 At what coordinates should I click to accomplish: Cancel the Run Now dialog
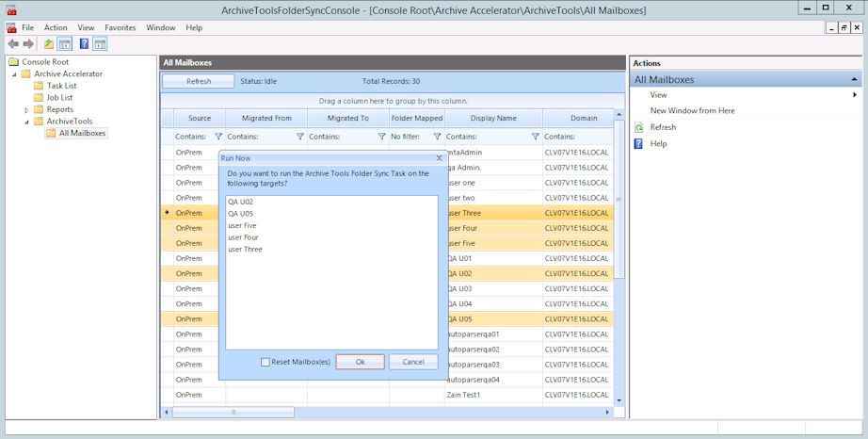click(x=413, y=362)
